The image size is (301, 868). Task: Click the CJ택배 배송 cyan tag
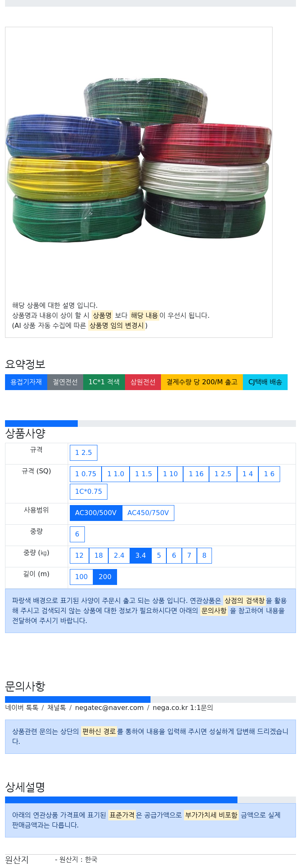[265, 382]
